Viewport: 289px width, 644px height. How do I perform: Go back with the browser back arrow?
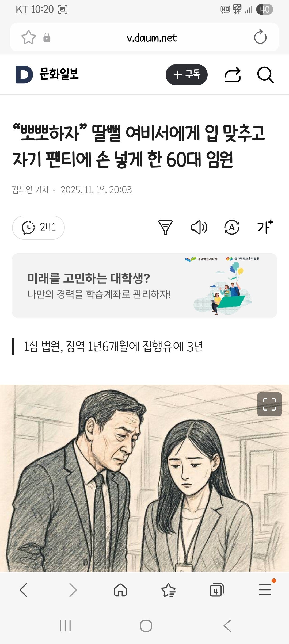24,590
